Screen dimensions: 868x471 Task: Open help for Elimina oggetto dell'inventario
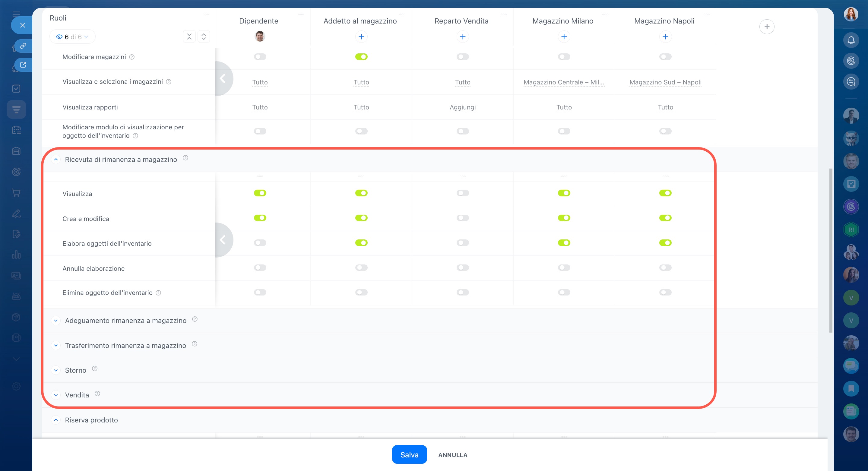point(158,293)
